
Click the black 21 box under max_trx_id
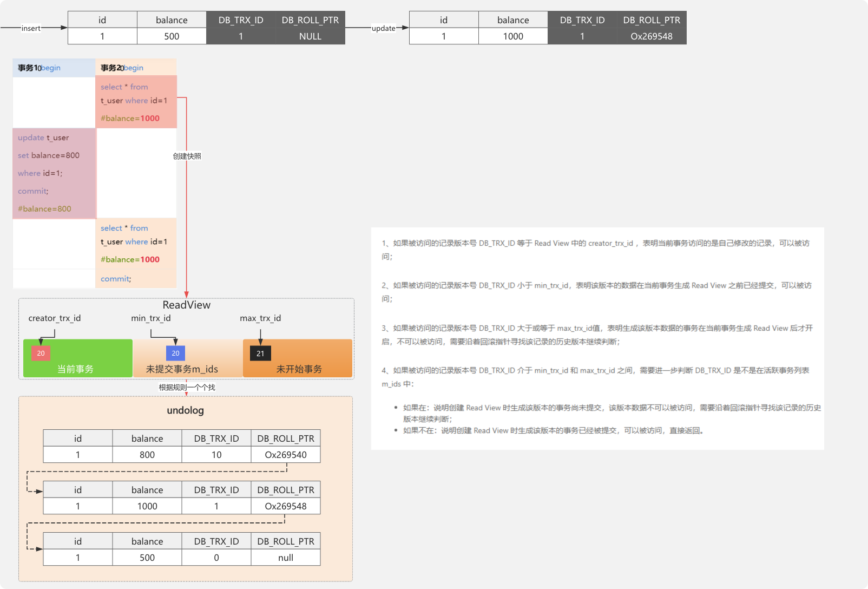coord(260,354)
